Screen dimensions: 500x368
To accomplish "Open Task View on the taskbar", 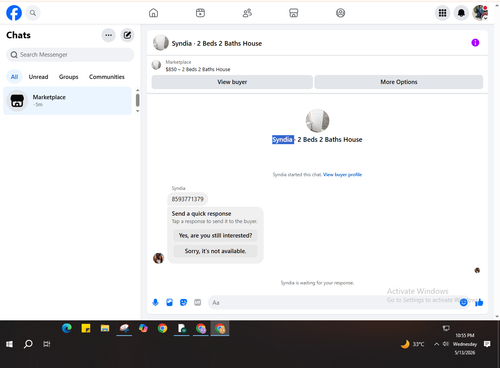I will tap(47, 344).
